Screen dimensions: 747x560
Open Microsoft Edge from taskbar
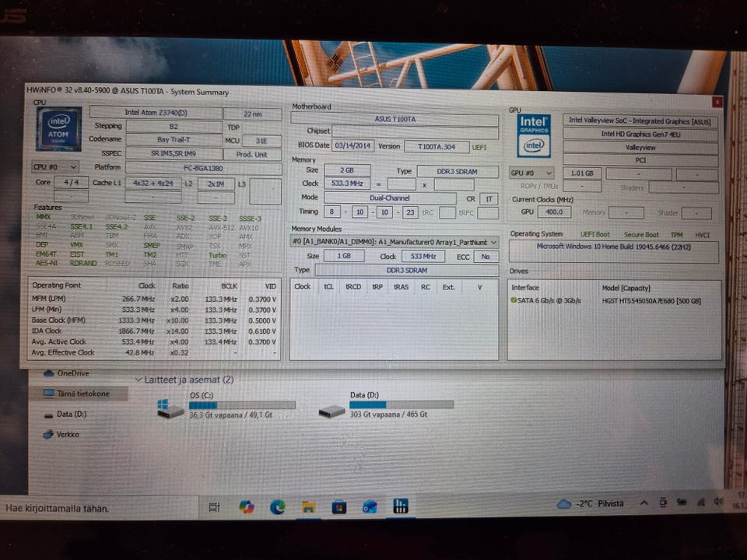coord(277,507)
